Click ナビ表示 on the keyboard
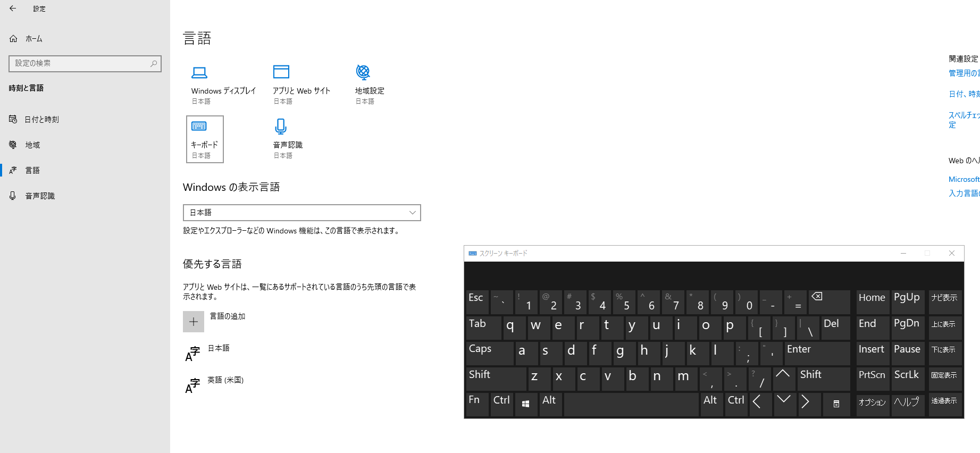 945,302
